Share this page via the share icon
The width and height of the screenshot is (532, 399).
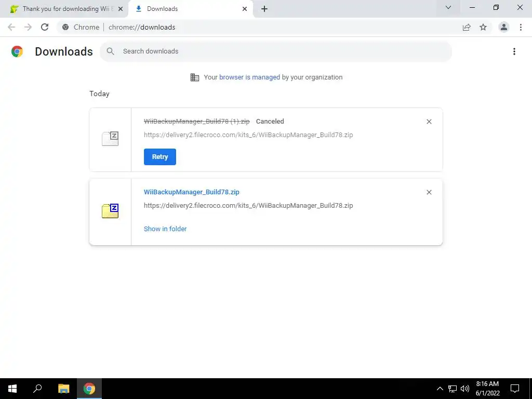[x=467, y=27]
